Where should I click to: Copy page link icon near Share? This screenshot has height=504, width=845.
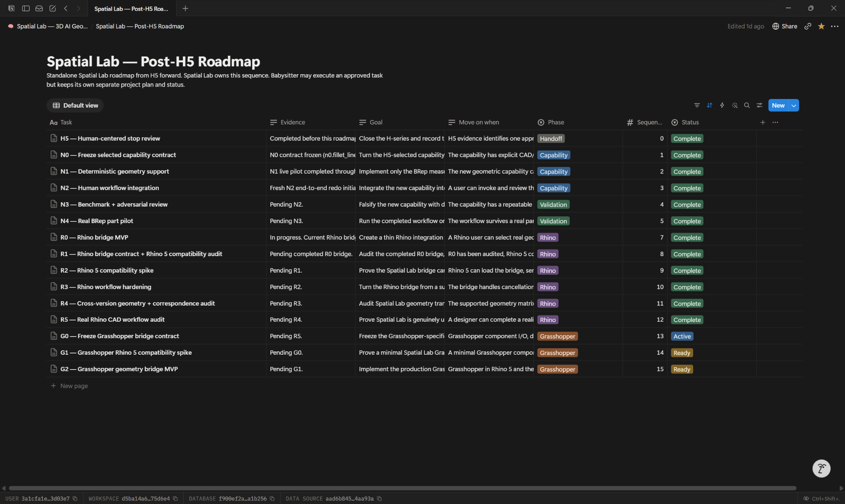click(x=808, y=26)
